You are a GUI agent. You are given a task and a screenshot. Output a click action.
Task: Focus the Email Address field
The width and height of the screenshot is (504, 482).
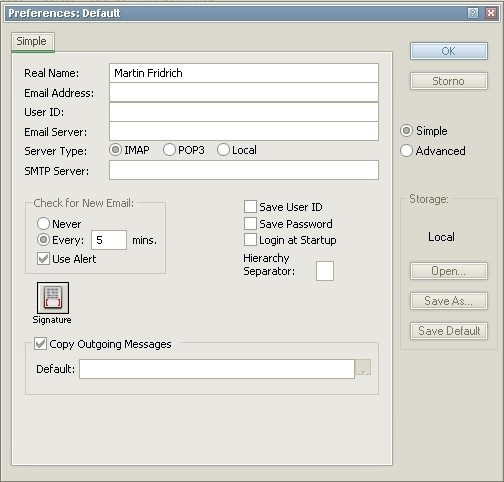click(244, 92)
